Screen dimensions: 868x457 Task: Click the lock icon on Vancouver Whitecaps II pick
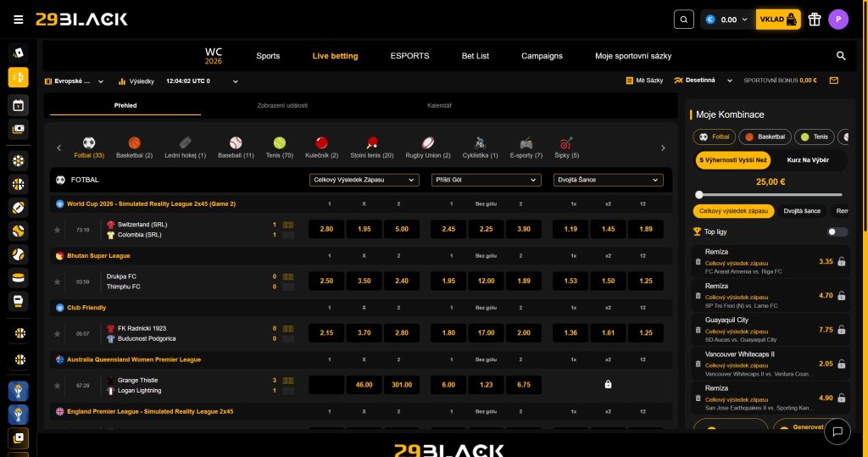click(x=842, y=364)
